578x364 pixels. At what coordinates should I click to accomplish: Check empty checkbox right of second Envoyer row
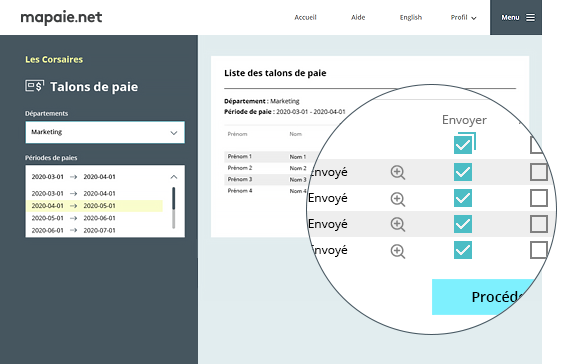pyautogui.click(x=539, y=198)
